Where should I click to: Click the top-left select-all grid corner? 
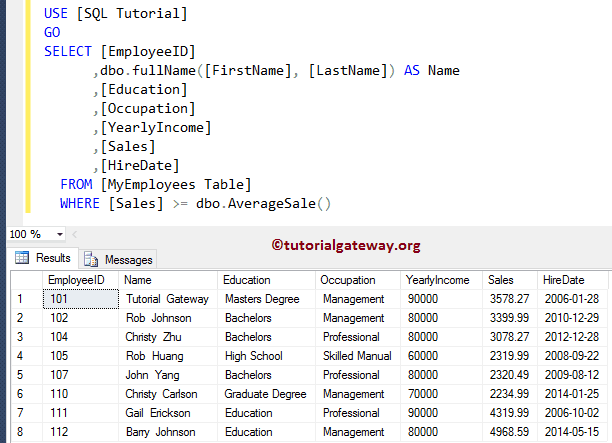point(20,280)
